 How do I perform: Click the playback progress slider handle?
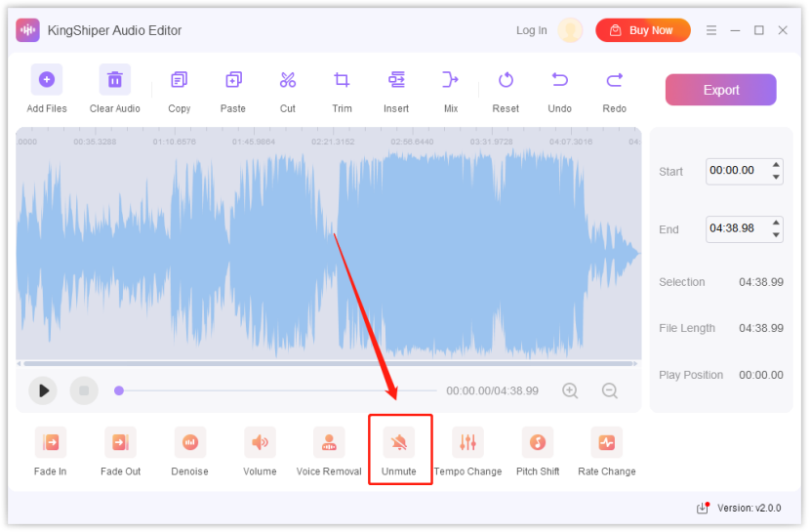tap(119, 390)
